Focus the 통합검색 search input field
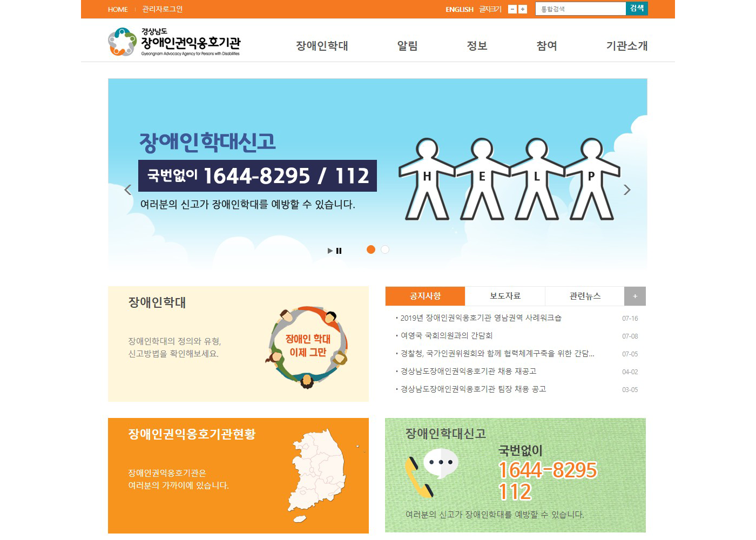Screen dimensions: 756x540 pyautogui.click(x=580, y=9)
